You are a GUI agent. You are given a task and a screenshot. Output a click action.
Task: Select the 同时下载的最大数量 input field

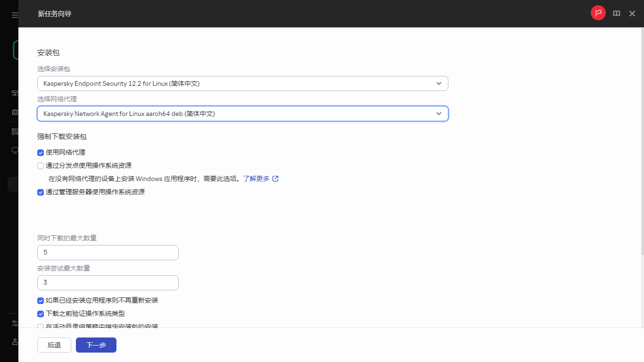pos(107,252)
